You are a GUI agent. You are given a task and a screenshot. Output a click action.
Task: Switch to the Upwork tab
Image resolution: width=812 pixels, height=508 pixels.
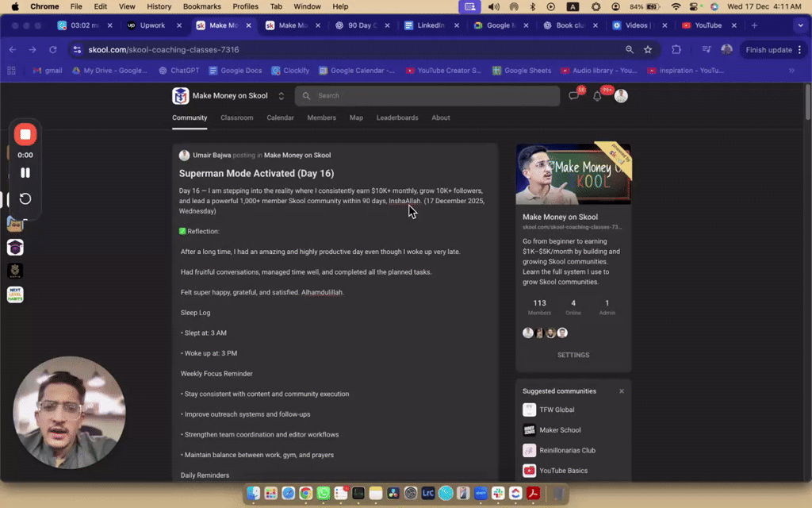coord(153,25)
